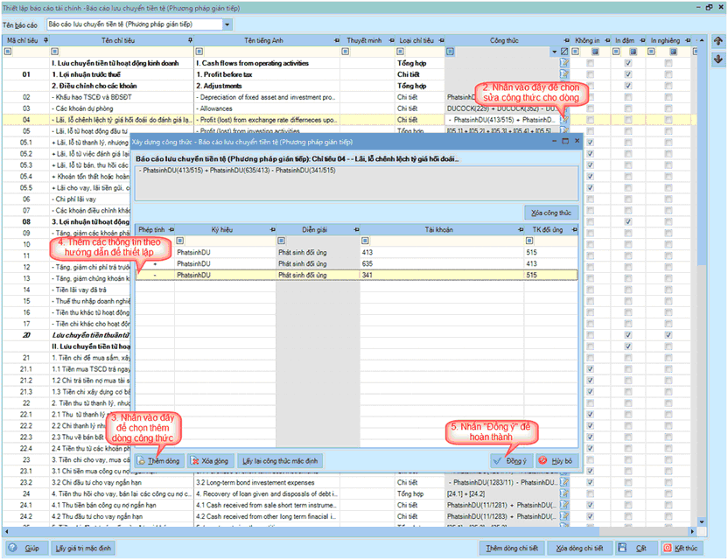728x560 pixels.
Task: Open formula editor icon for row 24 Tổng hợp
Action: point(564,493)
